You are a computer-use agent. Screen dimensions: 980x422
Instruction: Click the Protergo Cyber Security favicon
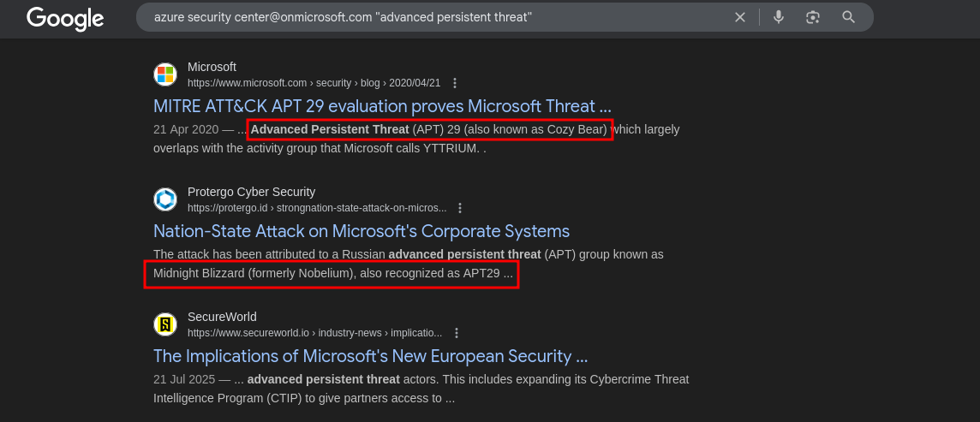click(x=165, y=199)
